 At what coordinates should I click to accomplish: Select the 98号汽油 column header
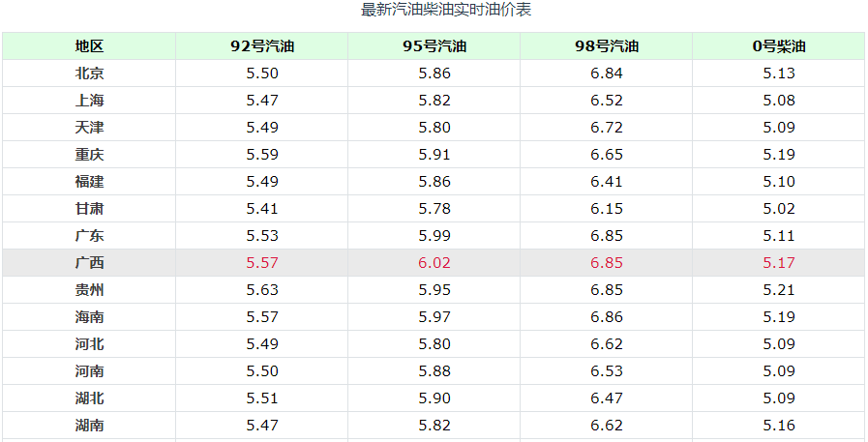tap(607, 46)
